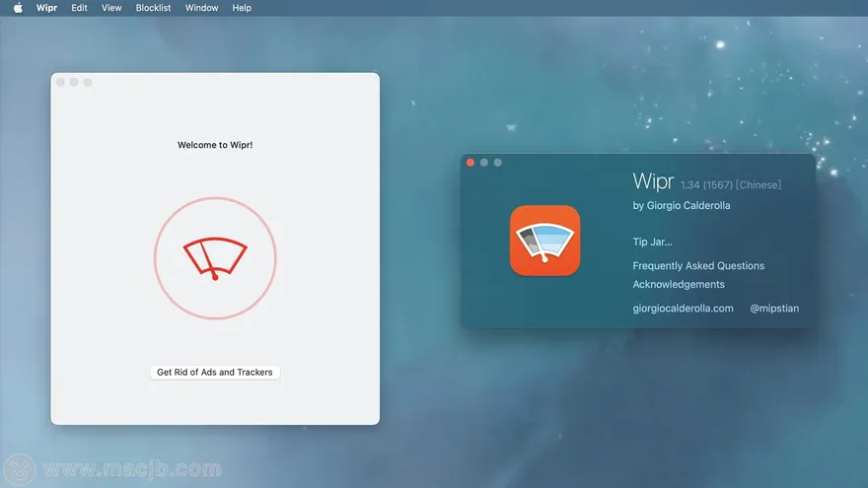The height and width of the screenshot is (488, 868).
Task: Show the Acknowledgements
Action: (x=679, y=284)
